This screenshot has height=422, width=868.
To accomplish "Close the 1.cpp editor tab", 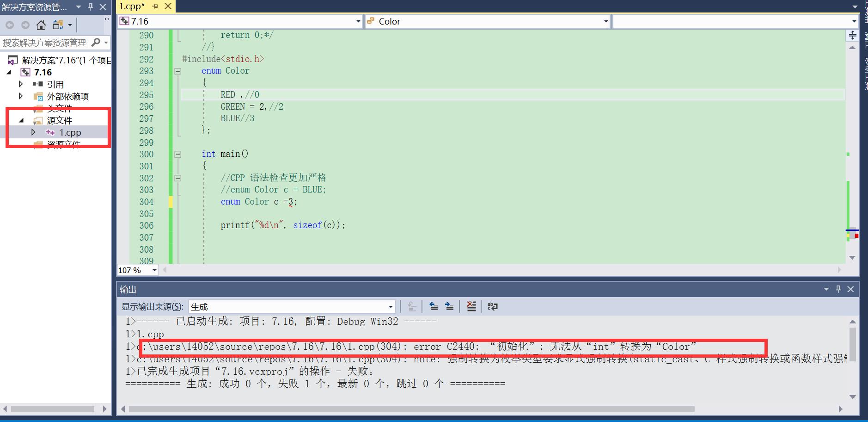I will click(x=168, y=6).
